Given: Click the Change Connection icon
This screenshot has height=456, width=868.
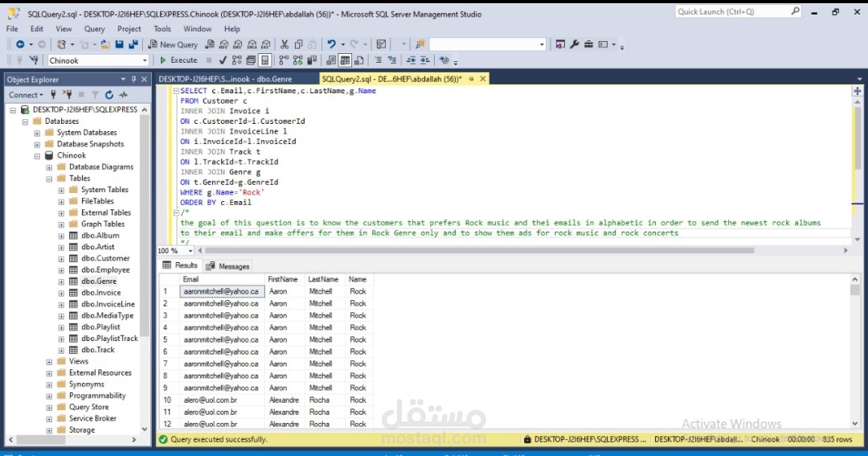Looking at the screenshot, I should 35,60.
